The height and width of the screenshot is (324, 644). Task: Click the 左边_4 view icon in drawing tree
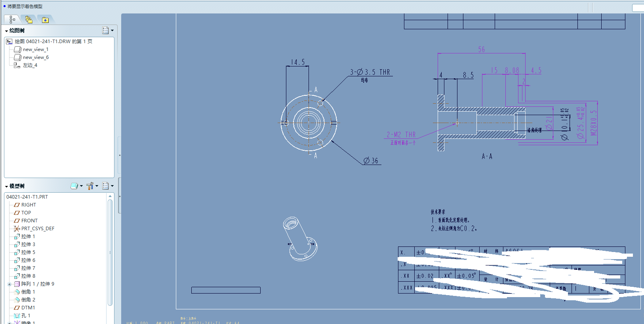click(17, 65)
